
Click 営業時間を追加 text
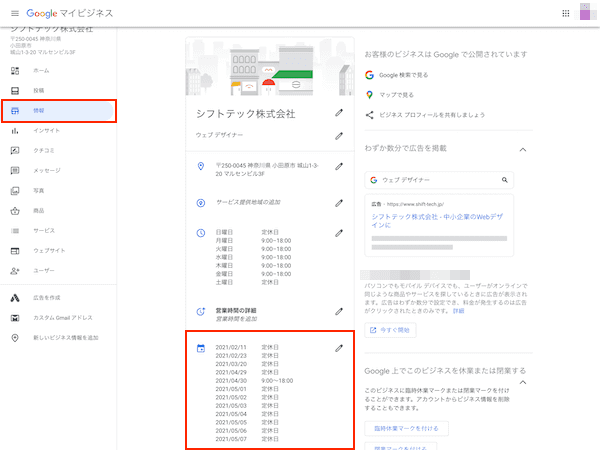click(236, 319)
